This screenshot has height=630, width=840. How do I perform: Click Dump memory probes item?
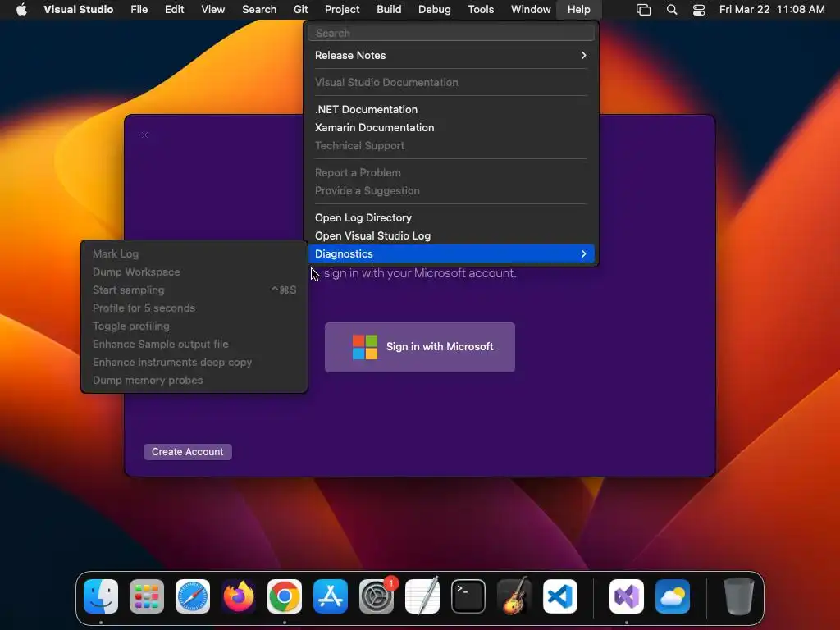click(194, 381)
